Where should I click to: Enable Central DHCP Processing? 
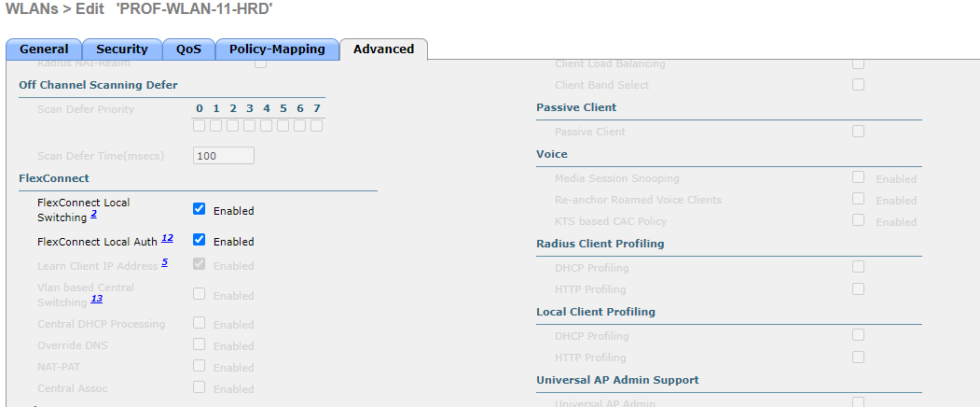(x=199, y=323)
